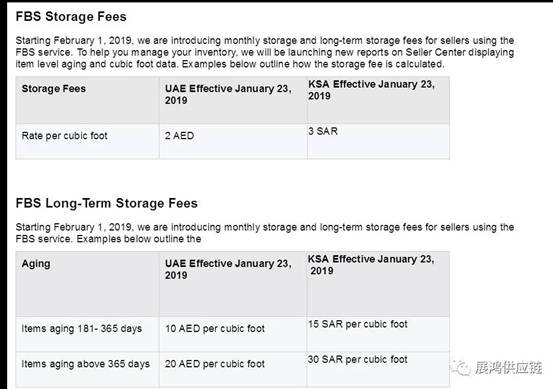Click the WeChat watermark logo icon

[x=462, y=368]
